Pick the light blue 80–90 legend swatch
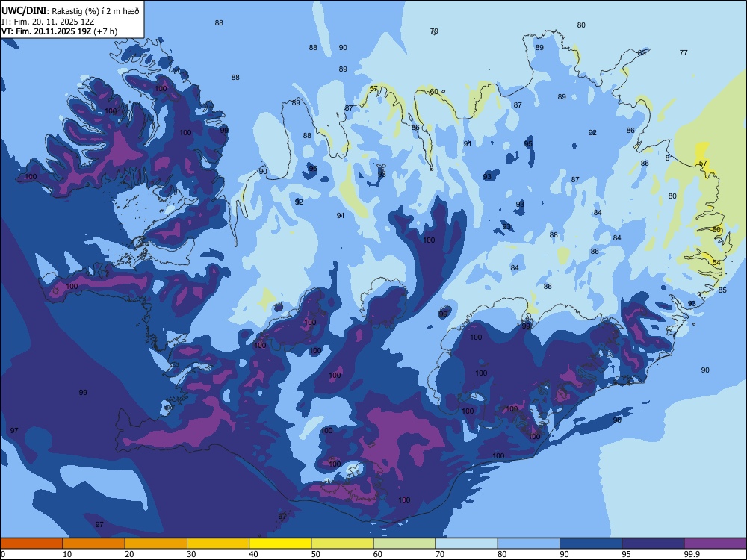Screen dimensions: 747x560 [x=529, y=544]
